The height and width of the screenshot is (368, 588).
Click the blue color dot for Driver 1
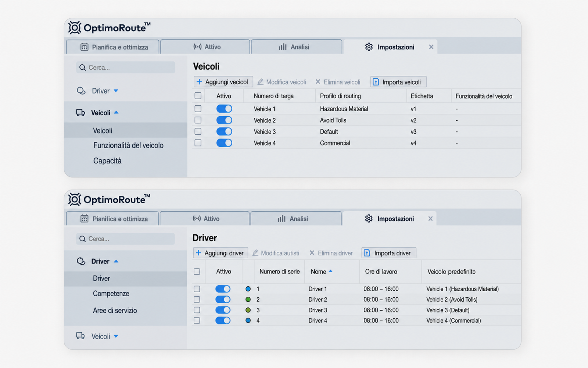(x=248, y=289)
